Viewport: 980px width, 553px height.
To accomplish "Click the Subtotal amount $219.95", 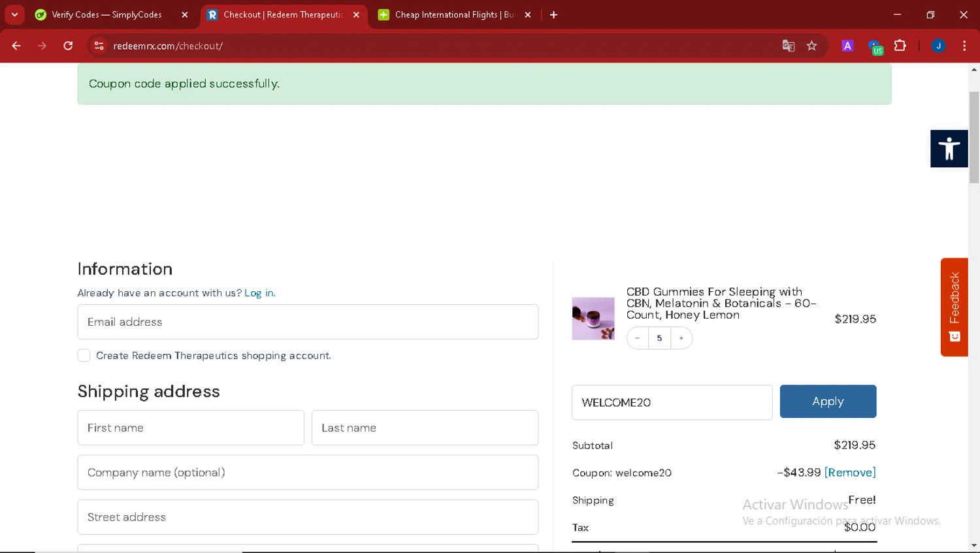I will (x=855, y=445).
